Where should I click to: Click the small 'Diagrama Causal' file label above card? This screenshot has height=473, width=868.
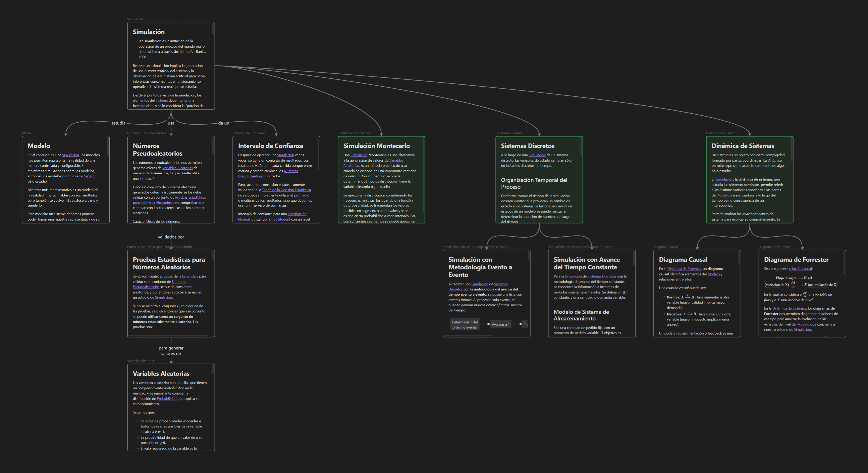pyautogui.click(x=666, y=247)
